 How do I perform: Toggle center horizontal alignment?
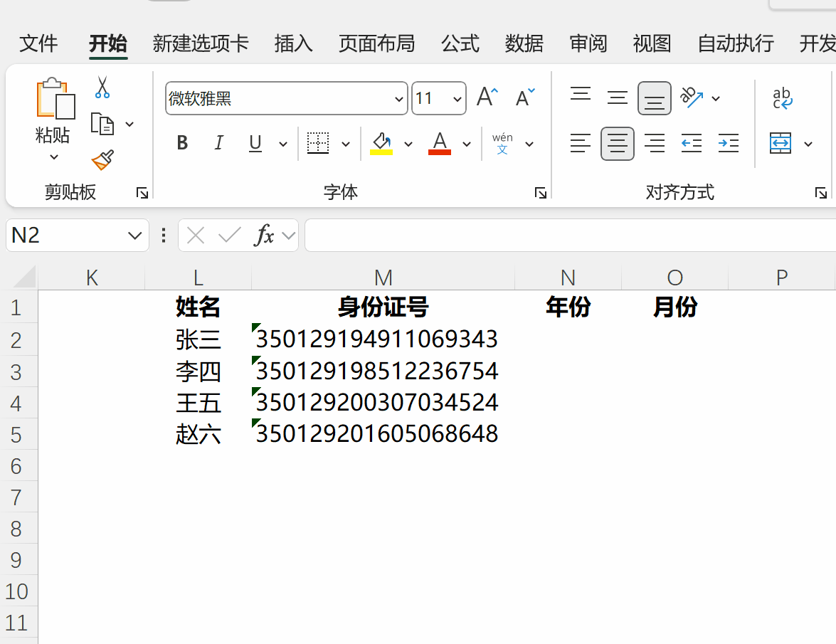click(618, 144)
